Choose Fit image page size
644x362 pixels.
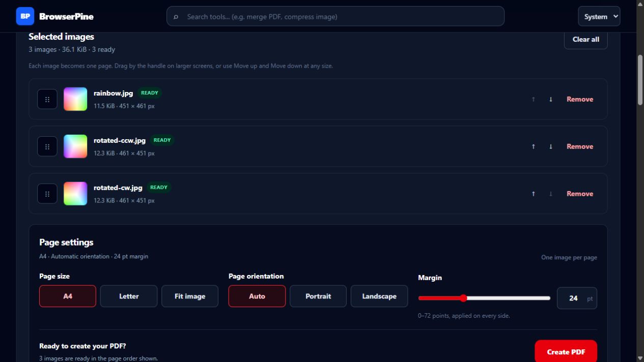tap(190, 296)
